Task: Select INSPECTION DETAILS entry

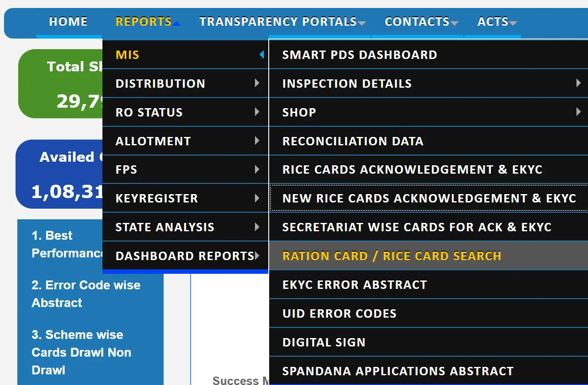Action: [x=428, y=83]
